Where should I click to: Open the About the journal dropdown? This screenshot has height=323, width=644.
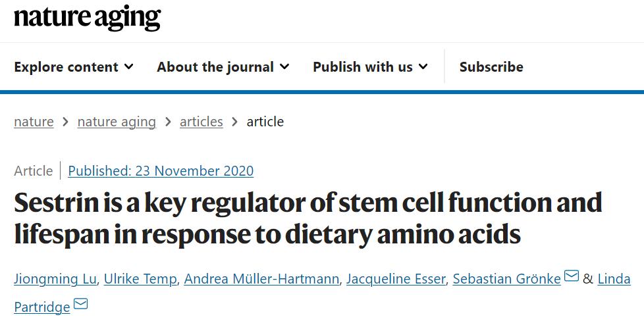click(x=223, y=67)
